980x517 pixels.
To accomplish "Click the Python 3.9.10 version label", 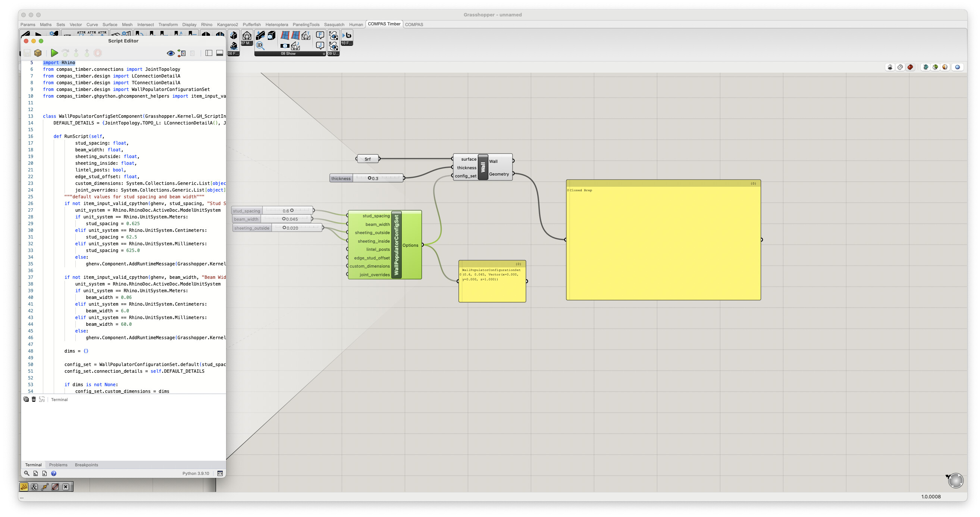I will (x=195, y=473).
